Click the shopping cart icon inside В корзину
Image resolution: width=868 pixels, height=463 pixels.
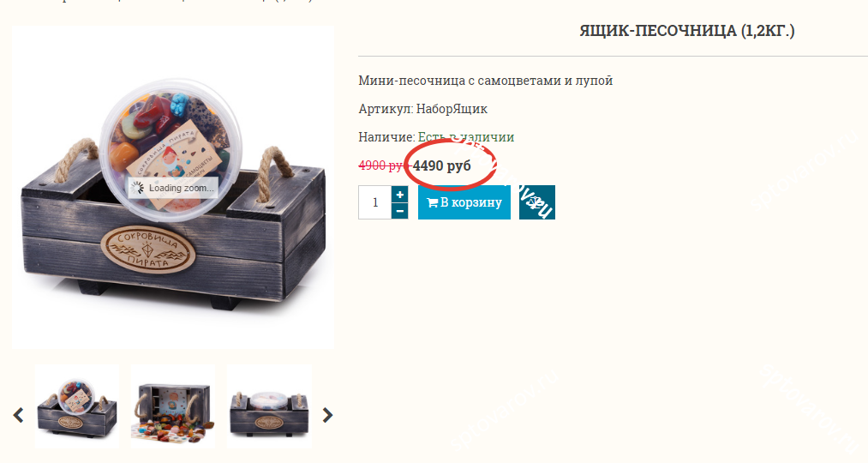point(433,202)
